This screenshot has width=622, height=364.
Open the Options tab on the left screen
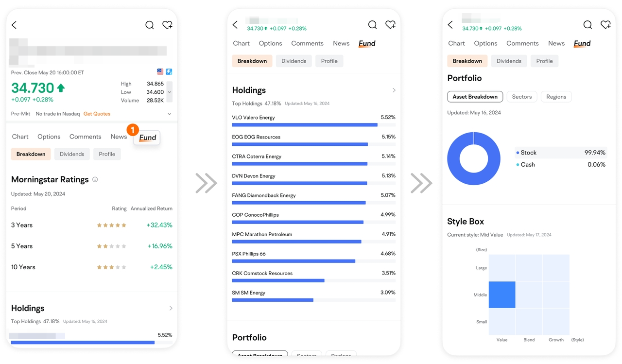pos(49,137)
